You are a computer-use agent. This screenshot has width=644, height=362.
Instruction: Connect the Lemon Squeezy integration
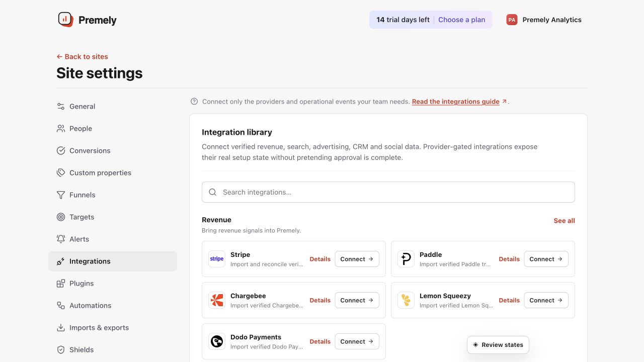pos(546,300)
